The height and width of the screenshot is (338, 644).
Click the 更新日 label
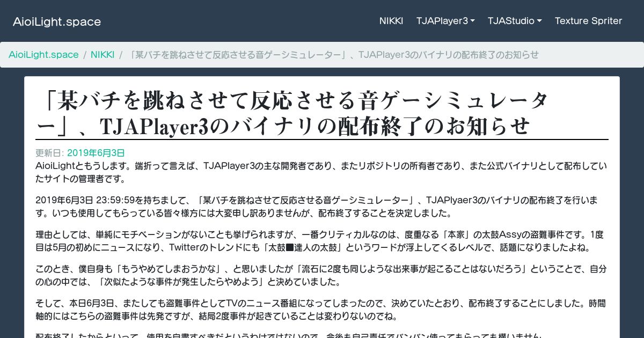point(50,153)
